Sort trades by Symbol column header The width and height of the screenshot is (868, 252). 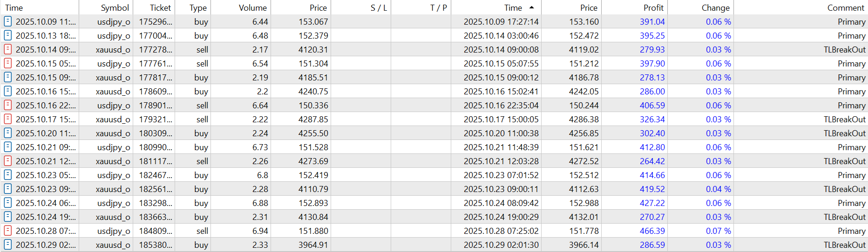point(115,7)
